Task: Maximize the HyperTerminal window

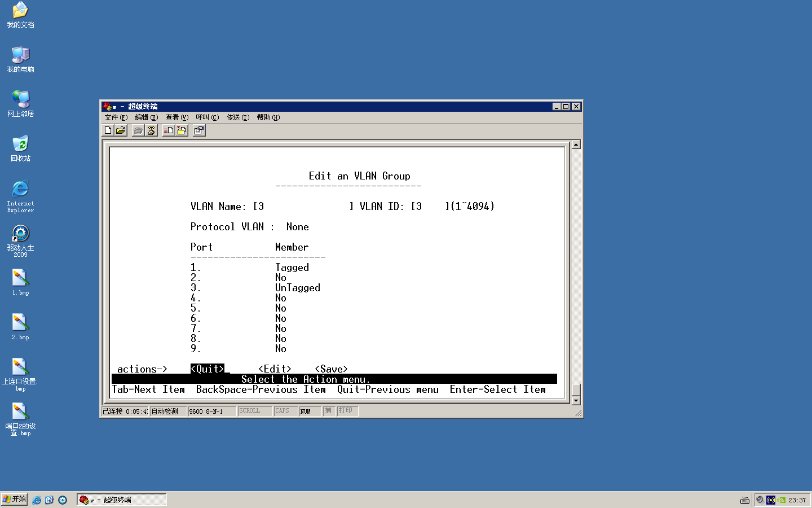Action: [x=566, y=106]
